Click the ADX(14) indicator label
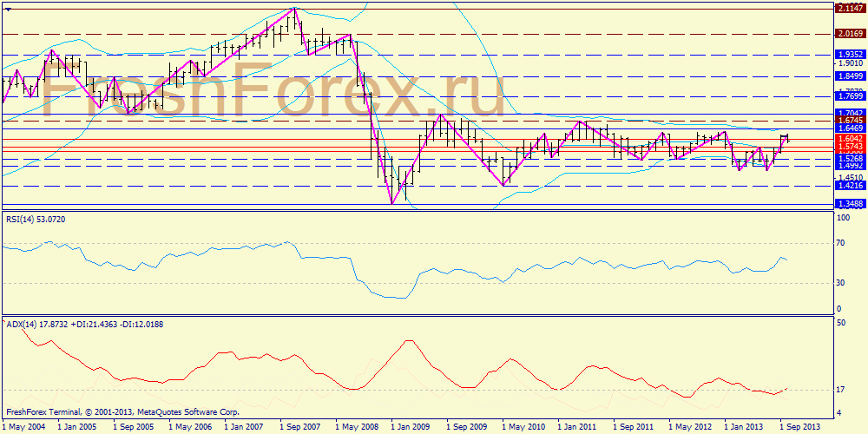Screen dimensions: 868x434 click(74, 324)
